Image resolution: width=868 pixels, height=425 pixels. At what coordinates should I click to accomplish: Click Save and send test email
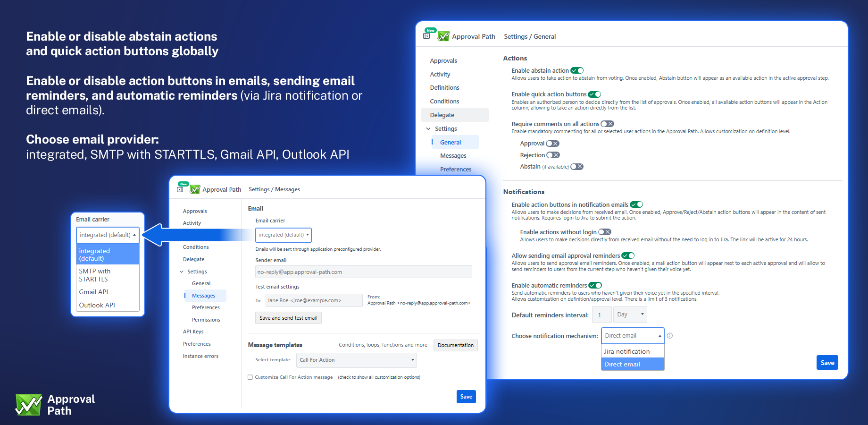click(288, 318)
